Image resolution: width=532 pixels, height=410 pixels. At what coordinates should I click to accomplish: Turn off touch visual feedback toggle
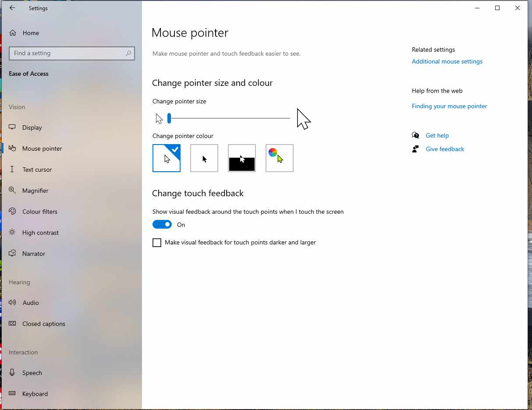tap(162, 225)
